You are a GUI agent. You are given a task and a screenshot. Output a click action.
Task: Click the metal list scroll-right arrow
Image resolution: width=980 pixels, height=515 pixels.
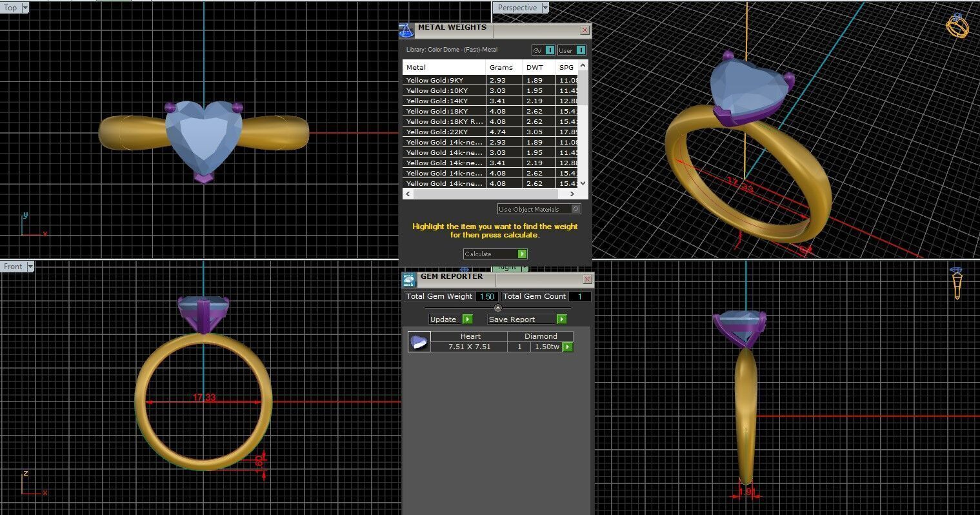pos(572,194)
